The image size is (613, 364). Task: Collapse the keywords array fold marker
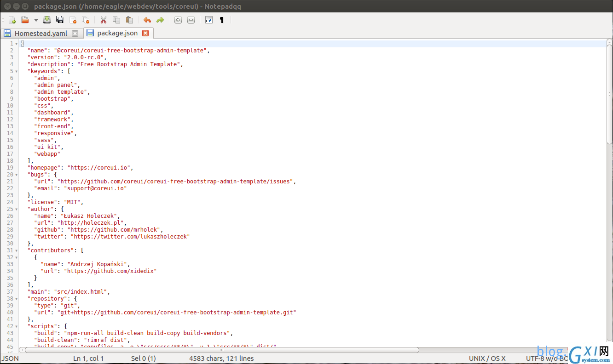coord(17,71)
